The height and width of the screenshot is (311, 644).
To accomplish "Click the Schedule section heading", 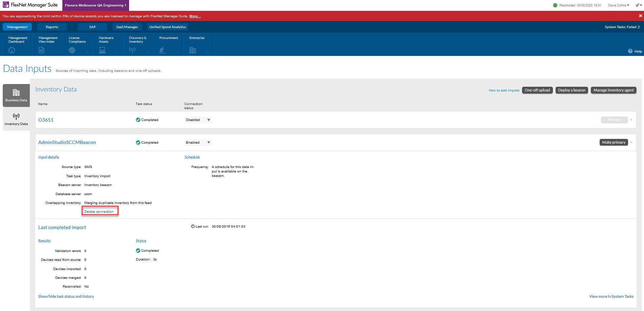I will coord(192,157).
